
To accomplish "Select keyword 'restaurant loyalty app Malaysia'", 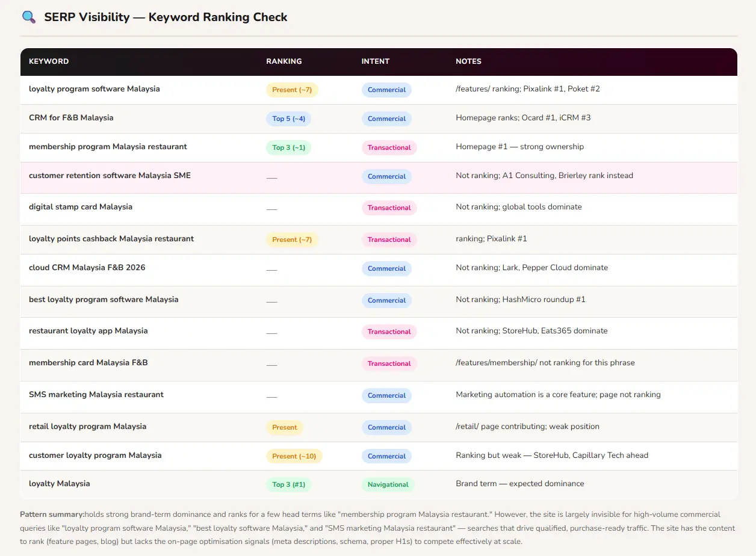I will pos(88,331).
